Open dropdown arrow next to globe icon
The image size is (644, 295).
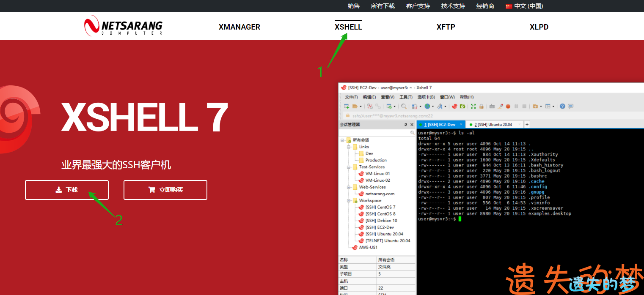point(433,107)
